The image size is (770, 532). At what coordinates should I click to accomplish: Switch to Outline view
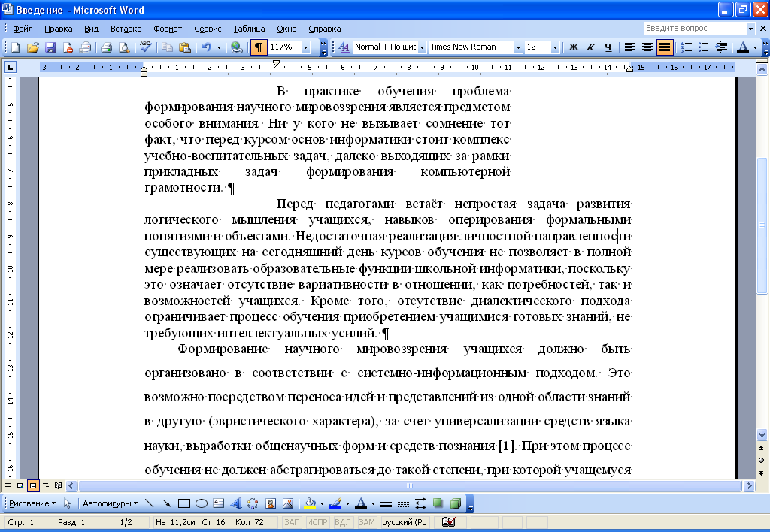click(x=46, y=486)
